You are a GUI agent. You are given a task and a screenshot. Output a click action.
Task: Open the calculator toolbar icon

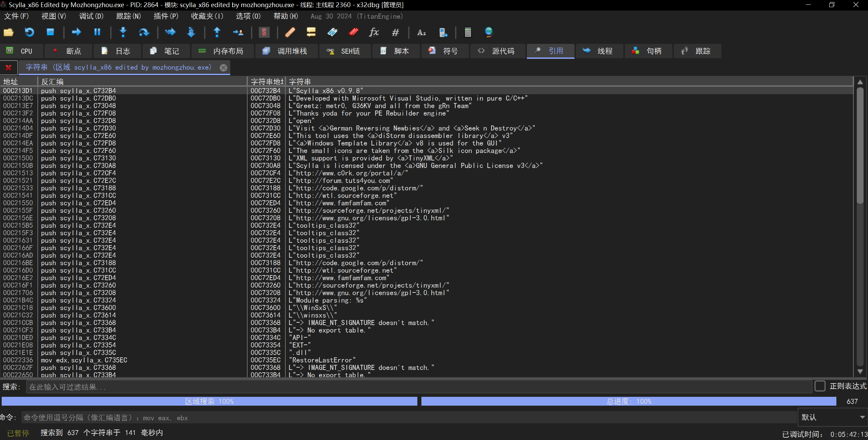pos(468,32)
